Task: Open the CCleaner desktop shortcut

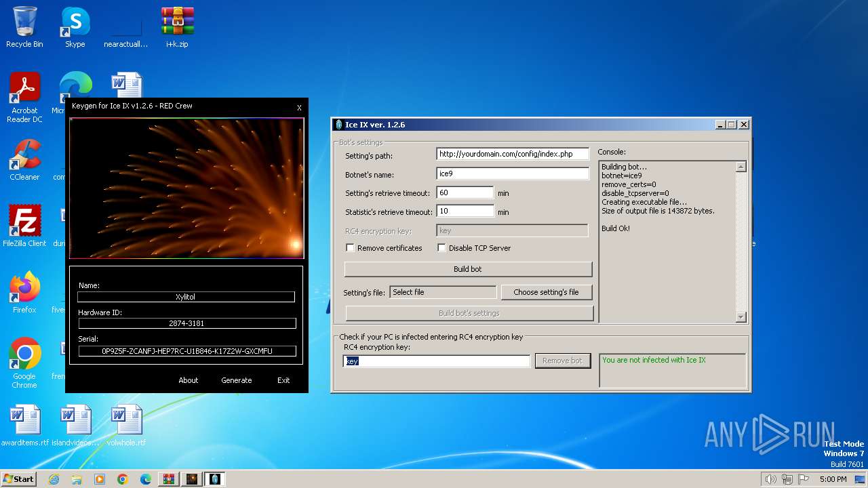Action: pyautogui.click(x=24, y=160)
